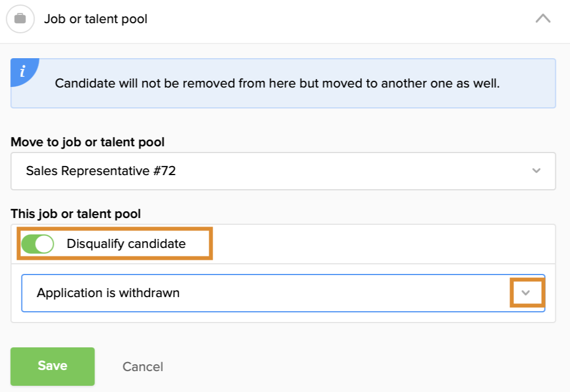Click the This job or talent pool label
The width and height of the screenshot is (570, 392).
tap(76, 214)
